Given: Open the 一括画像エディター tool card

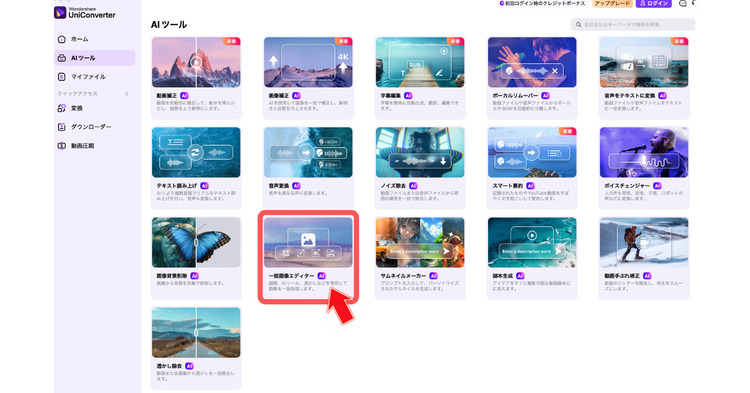Looking at the screenshot, I should tap(308, 258).
